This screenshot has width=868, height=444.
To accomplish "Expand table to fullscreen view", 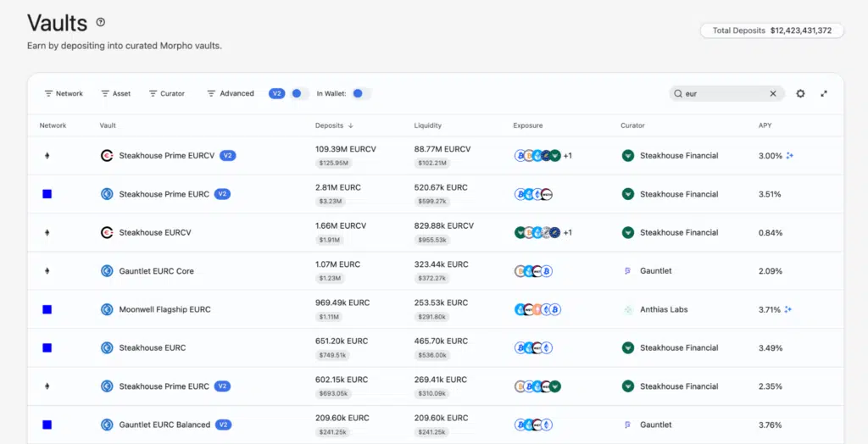I will tap(824, 93).
